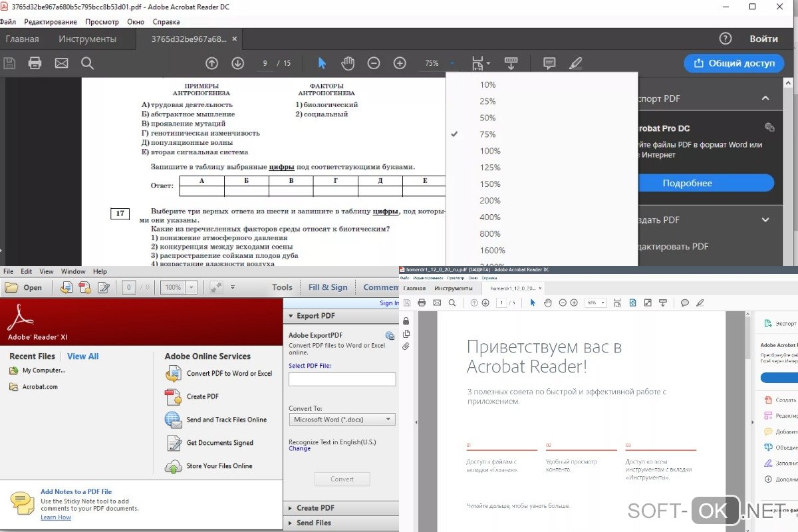
Task: Select the Highlight pen tool
Action: point(575,63)
